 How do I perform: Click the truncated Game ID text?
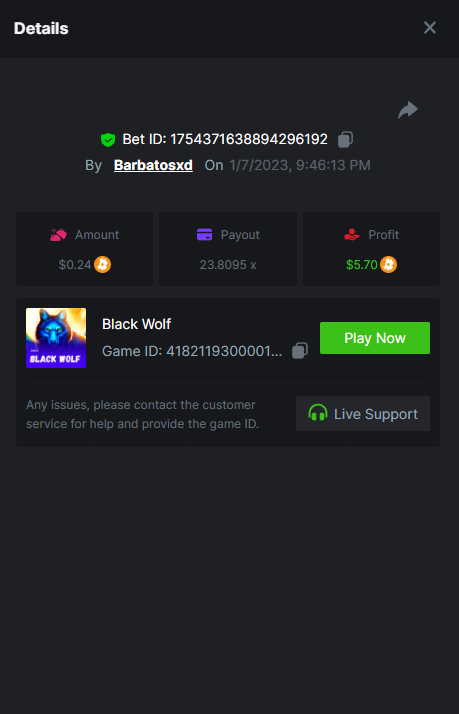click(x=192, y=351)
